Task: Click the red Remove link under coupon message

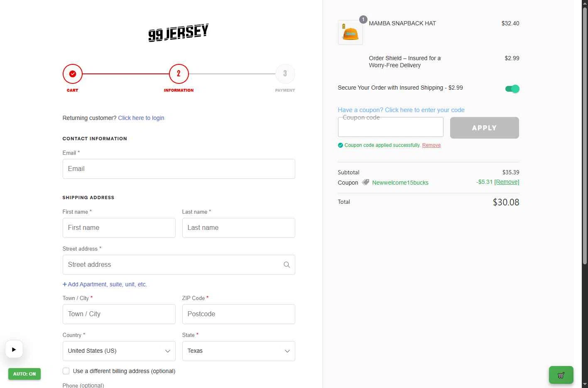Action: click(431, 145)
